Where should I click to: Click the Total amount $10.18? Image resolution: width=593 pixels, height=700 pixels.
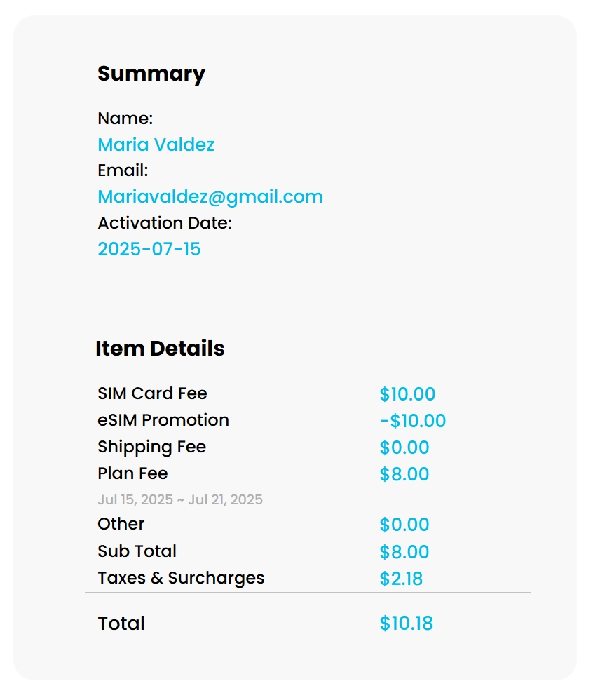point(407,624)
